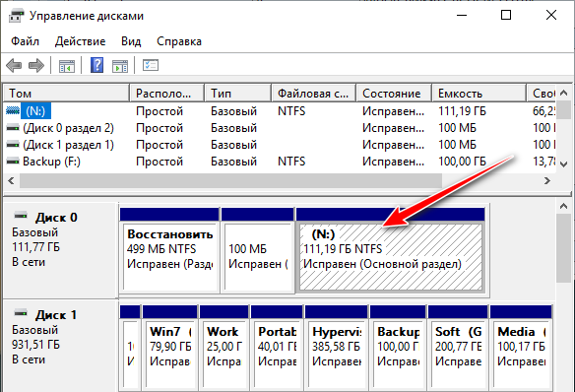Select the (Диск 1 раздел 1) volume row
The height and width of the screenshot is (392, 575).
pyautogui.click(x=281, y=145)
